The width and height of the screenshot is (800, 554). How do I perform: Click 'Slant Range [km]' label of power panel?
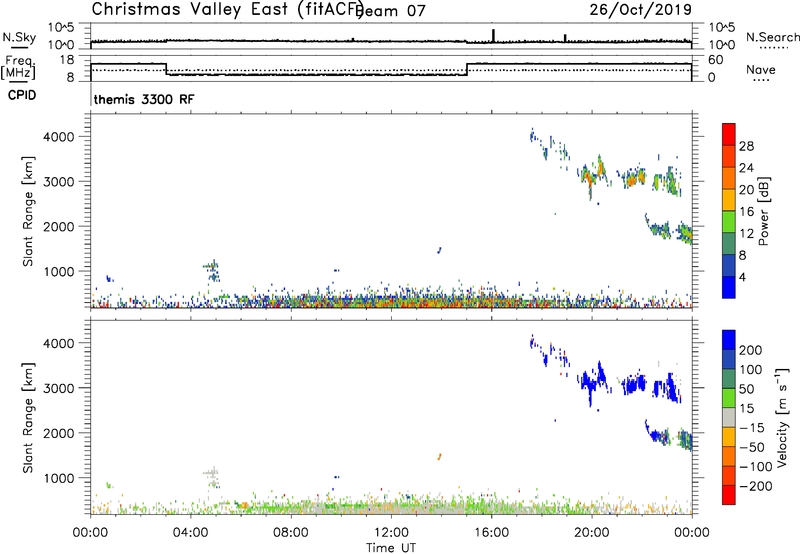point(28,211)
